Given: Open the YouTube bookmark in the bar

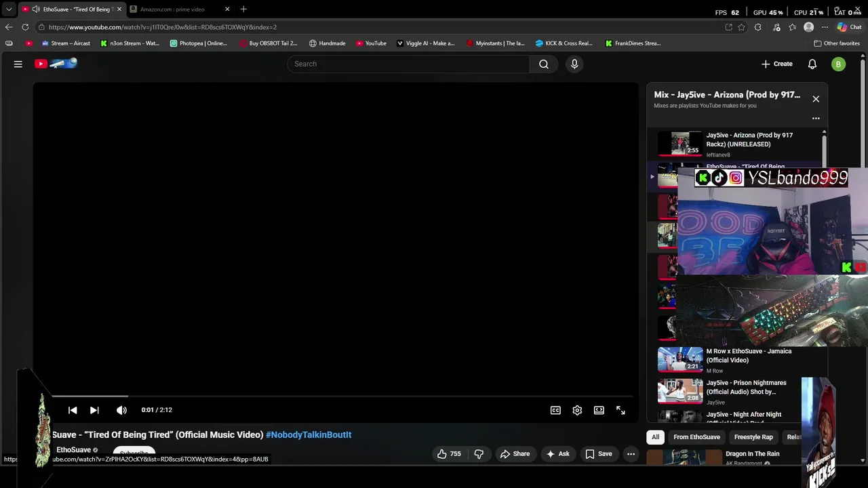Looking at the screenshot, I should coord(371,43).
